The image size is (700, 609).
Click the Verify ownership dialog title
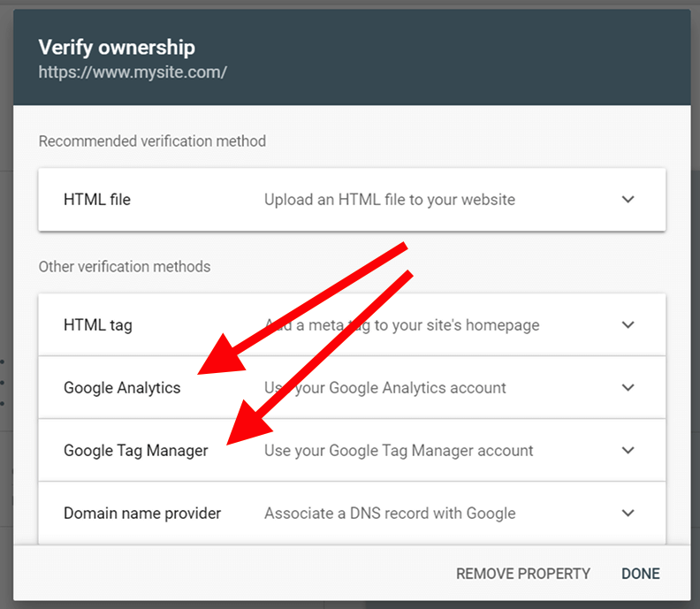coord(117,47)
